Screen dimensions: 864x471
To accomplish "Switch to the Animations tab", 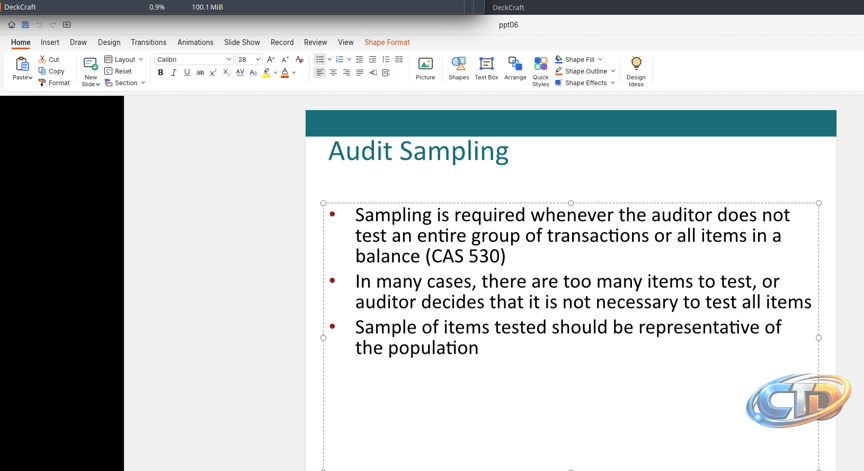I will pos(195,42).
